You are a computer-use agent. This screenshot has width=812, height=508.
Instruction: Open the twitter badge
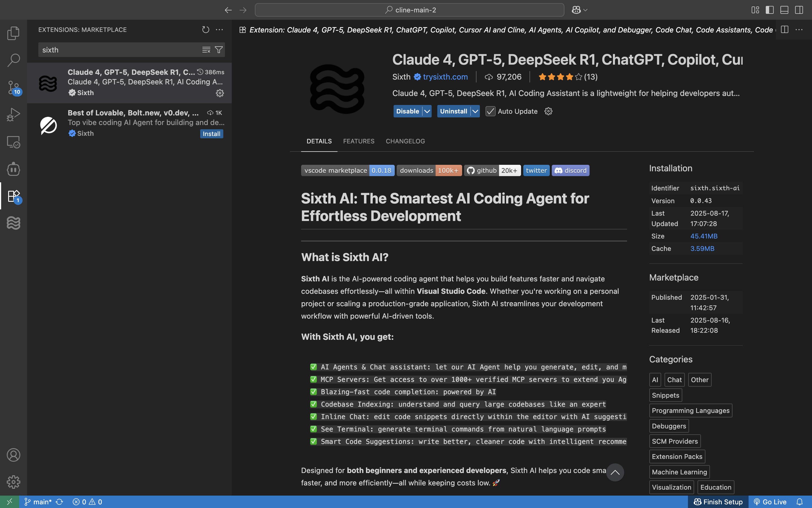pos(536,170)
